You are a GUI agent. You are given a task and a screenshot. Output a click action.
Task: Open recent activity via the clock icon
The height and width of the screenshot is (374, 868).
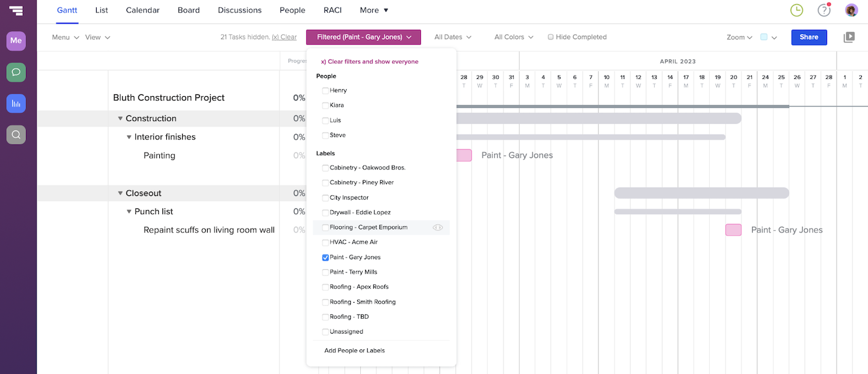pos(797,10)
